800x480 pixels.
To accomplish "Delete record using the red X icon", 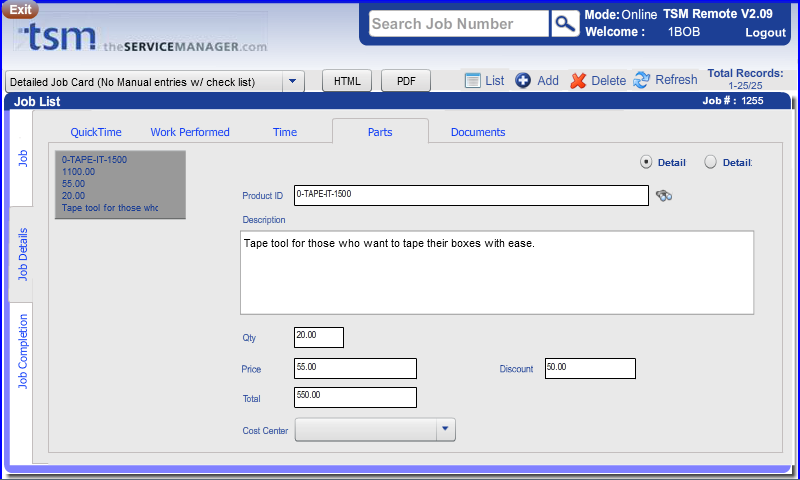I will click(578, 81).
